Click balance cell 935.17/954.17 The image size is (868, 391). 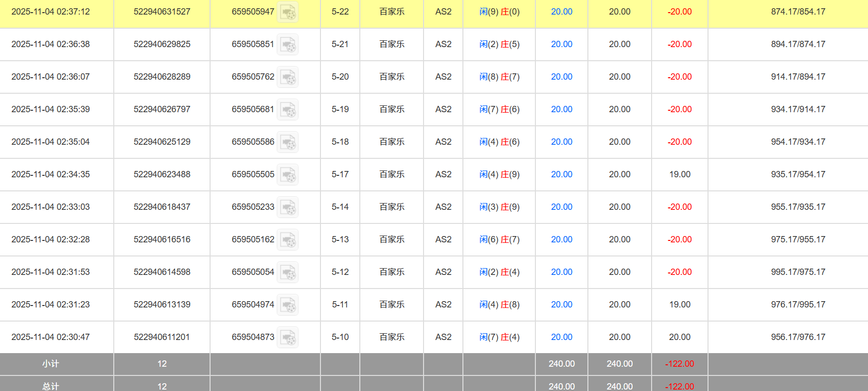click(797, 174)
